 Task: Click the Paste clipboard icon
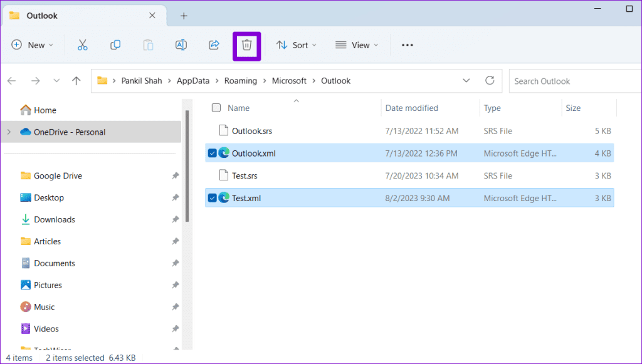click(x=148, y=45)
